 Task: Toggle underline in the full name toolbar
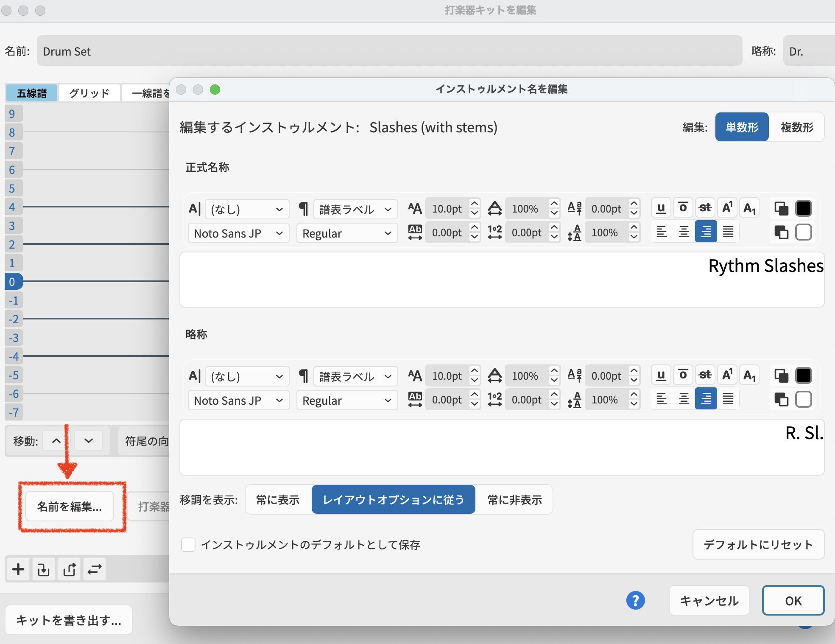pos(661,208)
